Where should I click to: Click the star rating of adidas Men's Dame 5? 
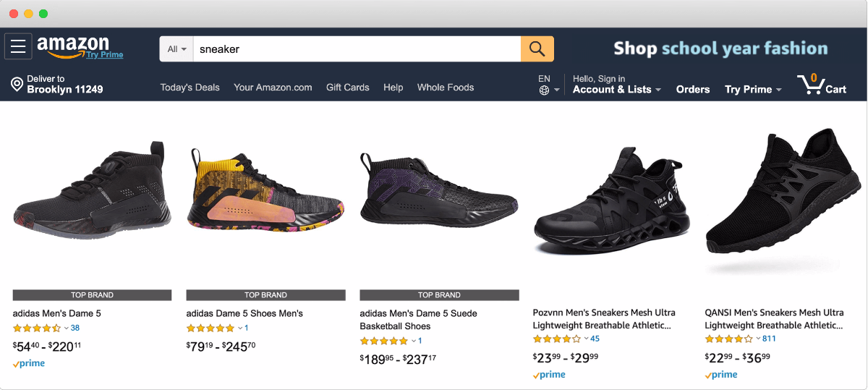pos(37,328)
